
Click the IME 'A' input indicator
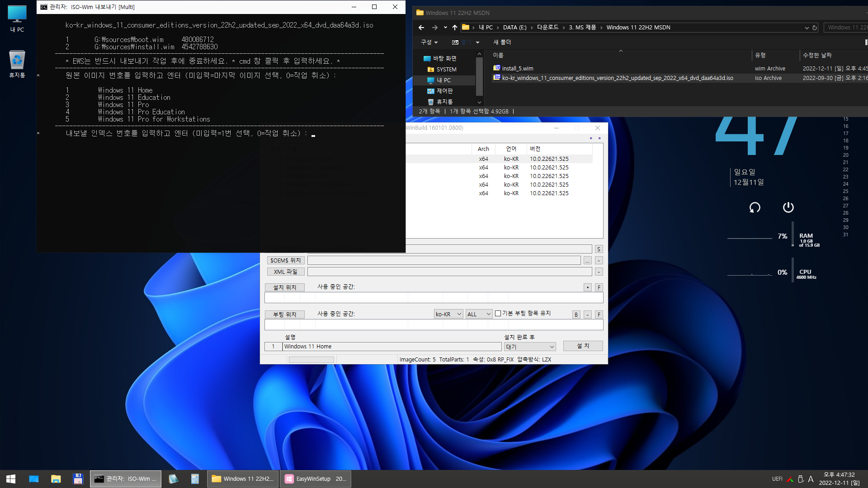pos(811,479)
